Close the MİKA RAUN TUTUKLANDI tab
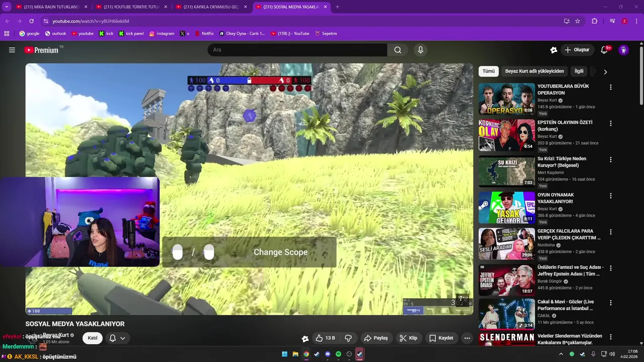644x362 pixels. click(86, 7)
